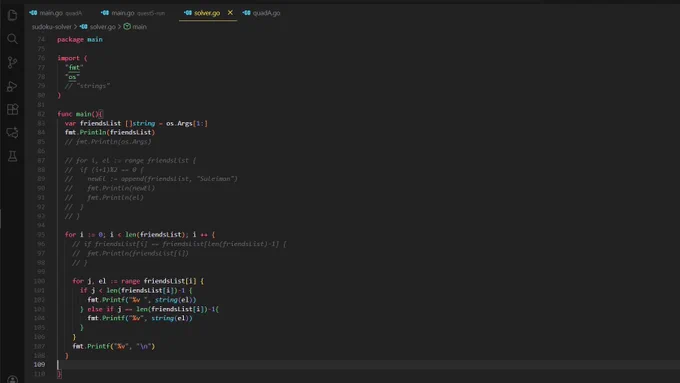Viewport: 680px width, 383px height.
Task: Click the commented "fmt.Println(newEl)" line
Action: [110, 188]
